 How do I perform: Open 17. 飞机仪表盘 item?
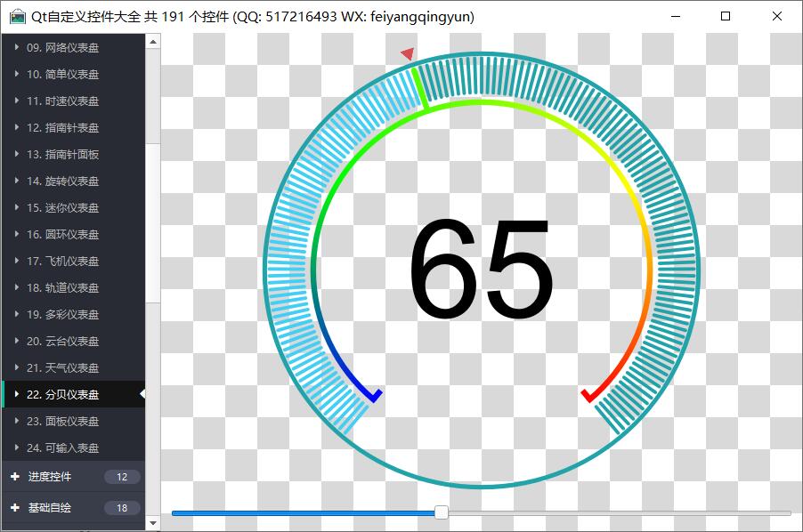point(62,261)
